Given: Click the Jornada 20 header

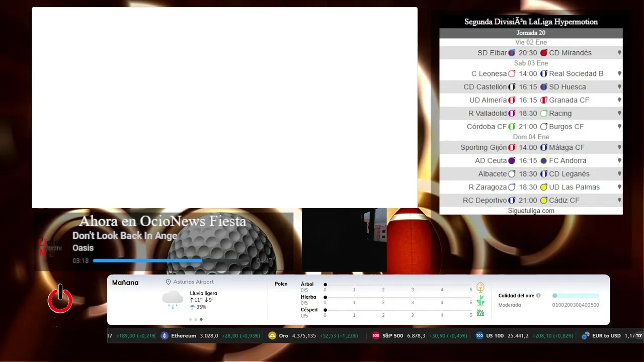Looking at the screenshot, I should pyautogui.click(x=531, y=33).
